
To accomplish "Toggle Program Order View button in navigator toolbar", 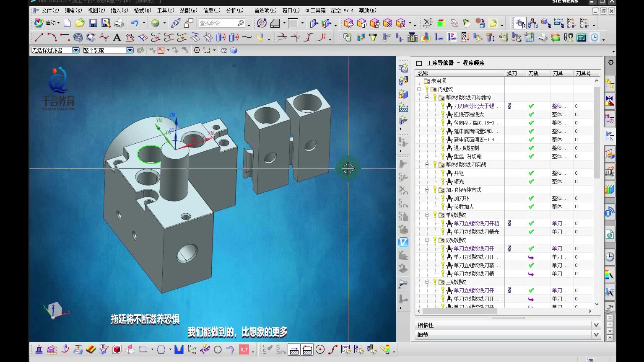I will coord(520,23).
